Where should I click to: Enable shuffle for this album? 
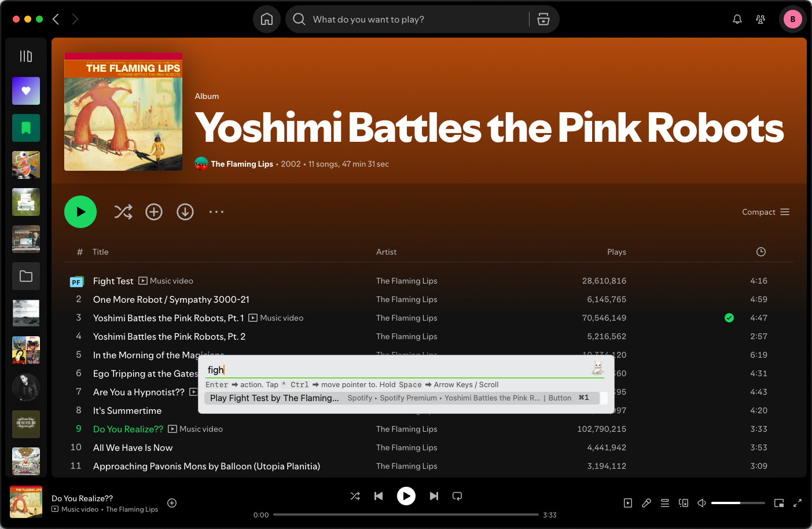[x=123, y=212]
